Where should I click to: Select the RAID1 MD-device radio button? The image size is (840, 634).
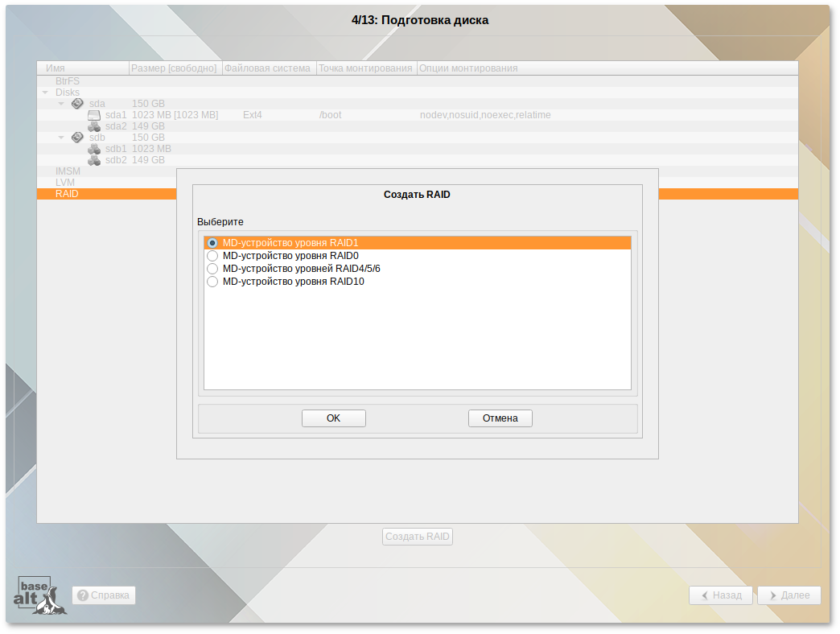[212, 243]
